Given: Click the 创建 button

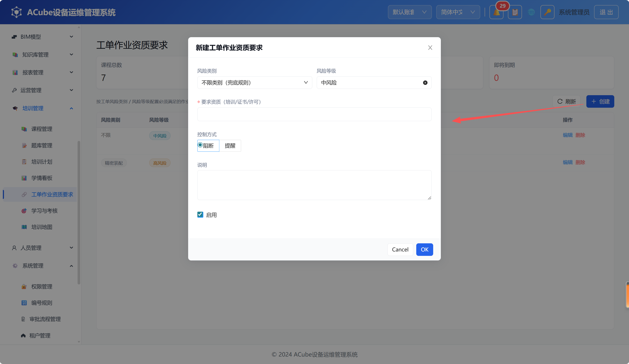Looking at the screenshot, I should point(600,101).
